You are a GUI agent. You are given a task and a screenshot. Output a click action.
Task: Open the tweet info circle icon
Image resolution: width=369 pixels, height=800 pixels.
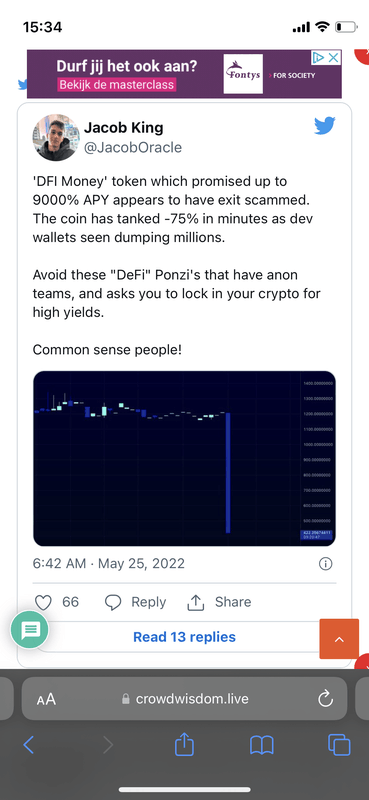325,564
